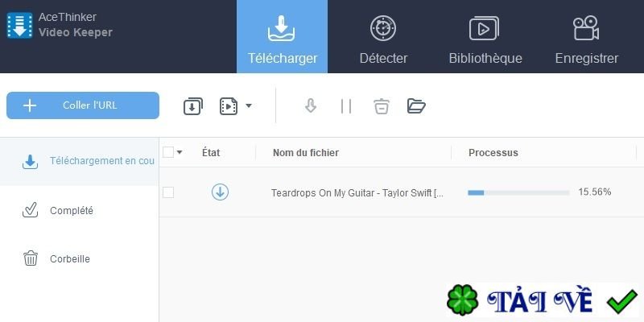Delete selected item with trash toolbar icon
This screenshot has width=644, height=322.
pyautogui.click(x=382, y=106)
